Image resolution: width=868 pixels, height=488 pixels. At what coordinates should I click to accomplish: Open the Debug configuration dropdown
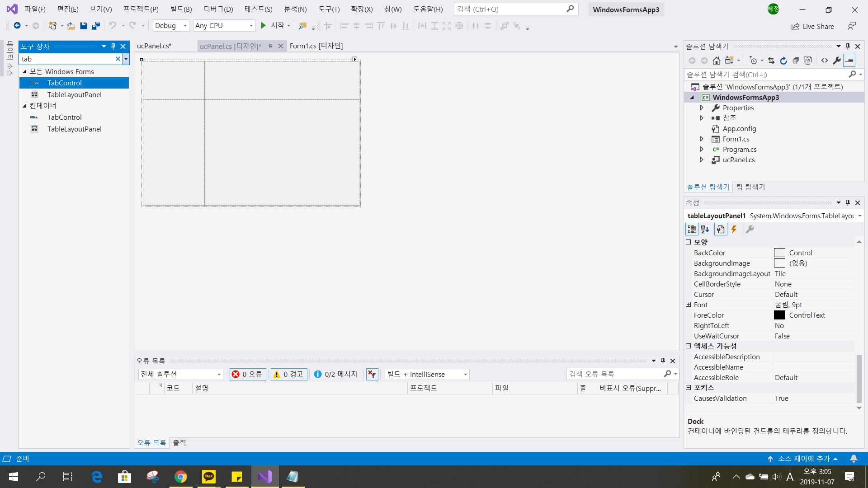171,26
